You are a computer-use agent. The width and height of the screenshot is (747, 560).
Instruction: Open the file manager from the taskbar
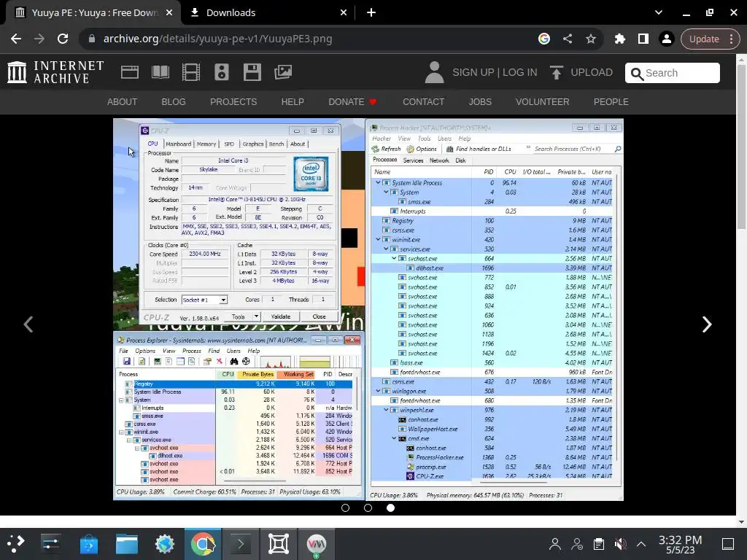(x=127, y=543)
